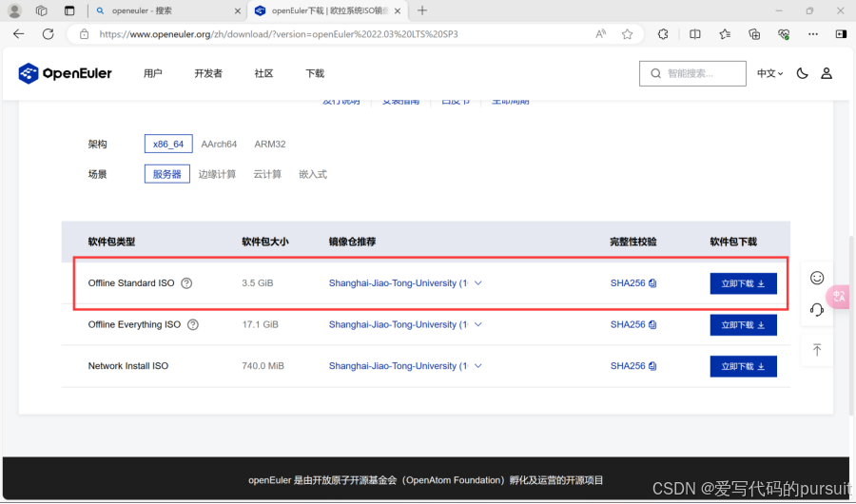Download Offline Standard ISO with 立即下载
The width and height of the screenshot is (856, 504).
pos(743,283)
